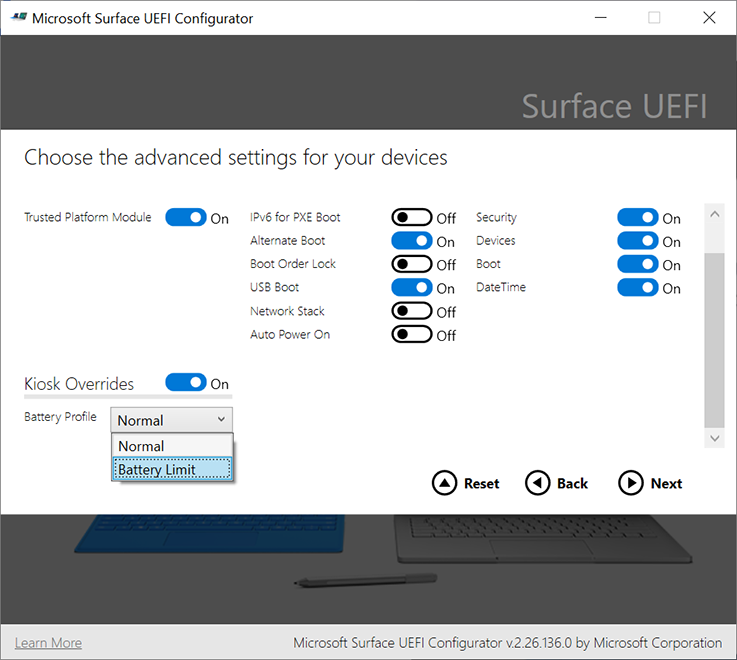Image resolution: width=737 pixels, height=660 pixels.
Task: Click the scrollbar down arrow
Action: tap(714, 438)
